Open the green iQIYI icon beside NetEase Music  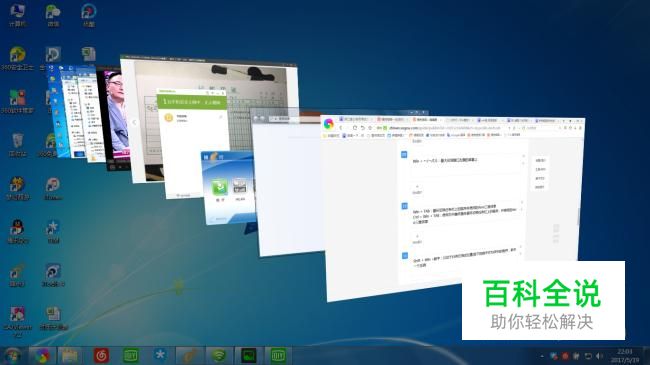click(x=131, y=356)
